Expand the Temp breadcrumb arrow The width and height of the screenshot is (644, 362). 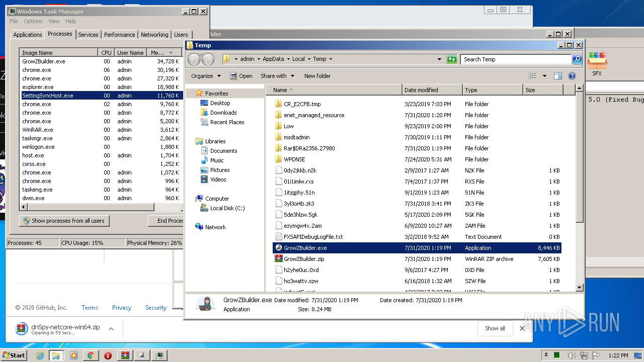(331, 59)
